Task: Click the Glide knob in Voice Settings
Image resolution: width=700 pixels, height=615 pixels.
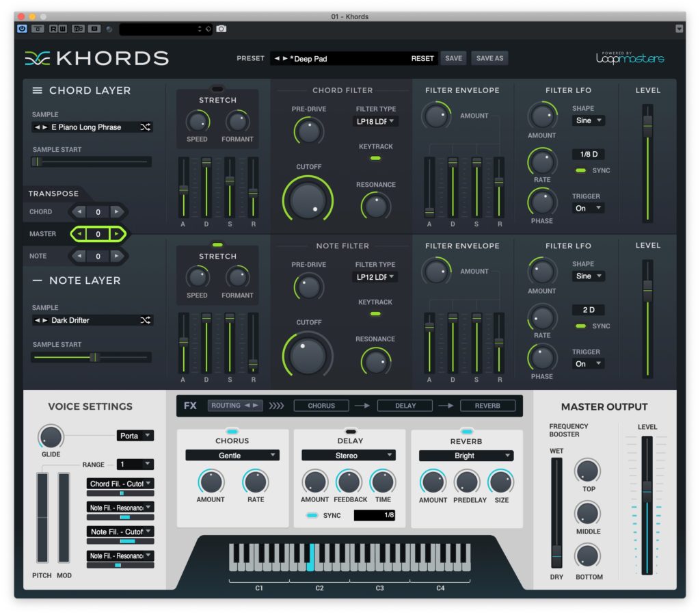Action: [51, 437]
